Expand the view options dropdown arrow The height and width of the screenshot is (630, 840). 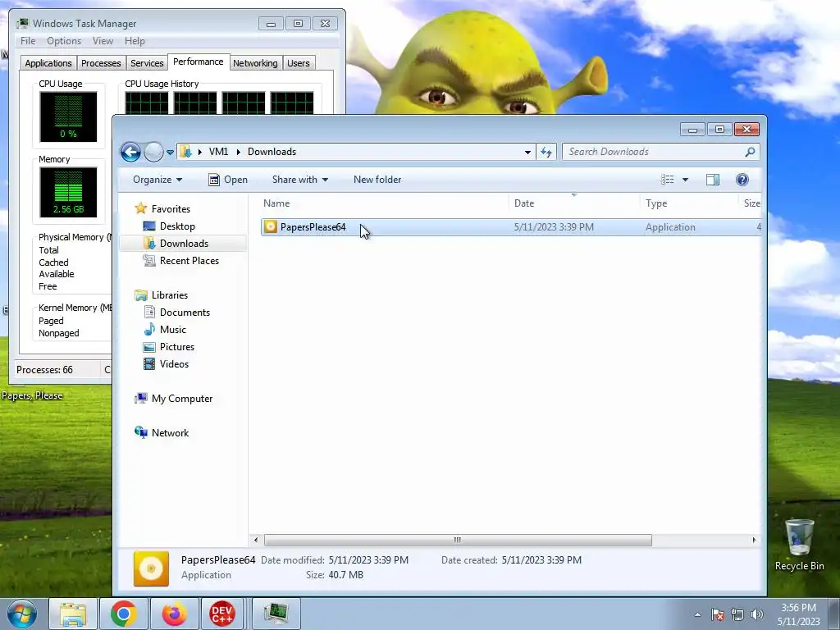pyautogui.click(x=685, y=180)
